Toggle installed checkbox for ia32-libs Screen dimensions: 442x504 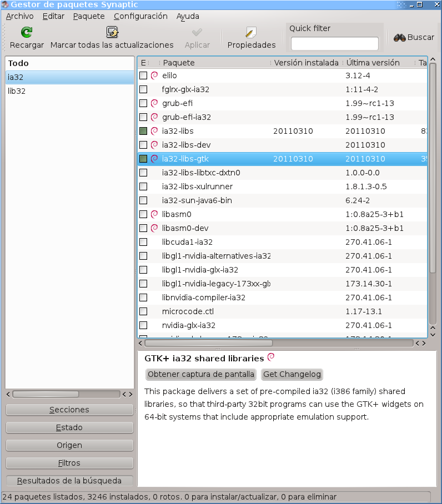[143, 131]
